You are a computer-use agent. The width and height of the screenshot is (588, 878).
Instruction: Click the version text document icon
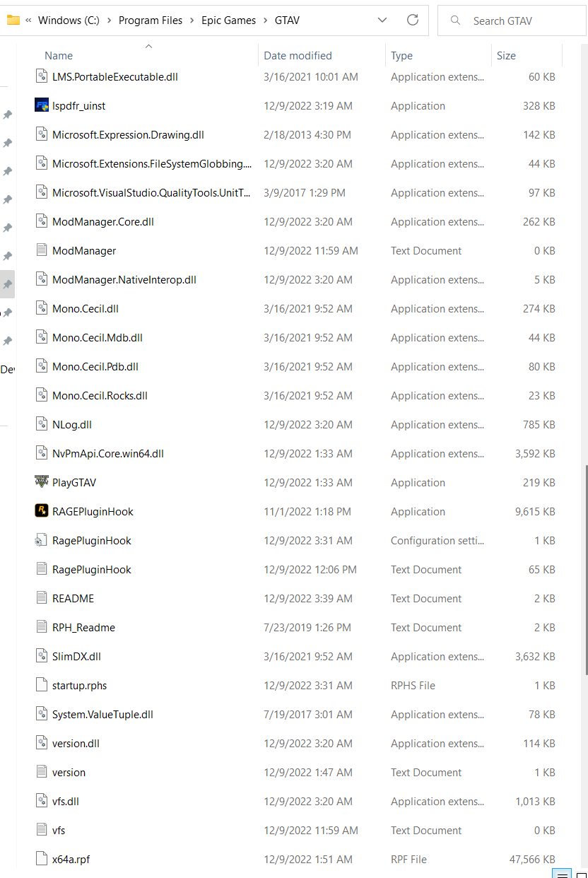(x=42, y=772)
